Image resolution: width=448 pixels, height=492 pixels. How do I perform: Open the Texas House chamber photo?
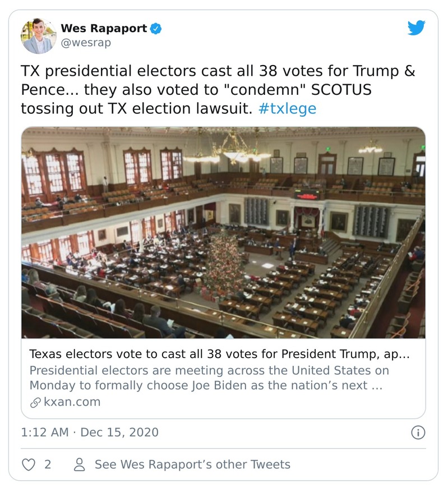click(x=223, y=233)
